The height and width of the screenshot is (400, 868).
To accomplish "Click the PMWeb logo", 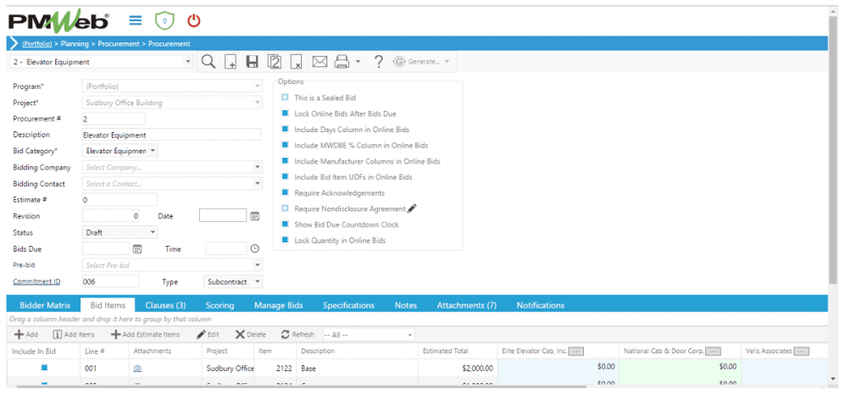I will pyautogui.click(x=58, y=21).
